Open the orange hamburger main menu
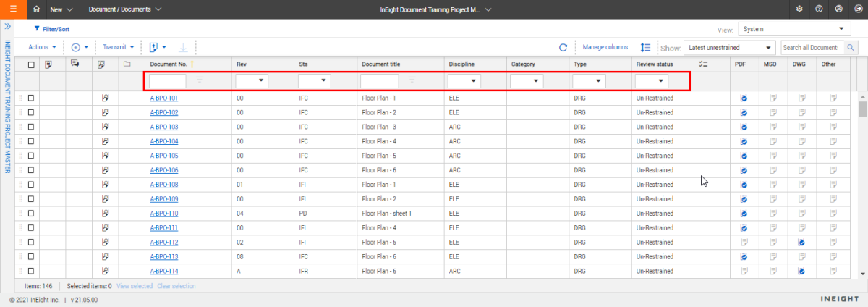The width and height of the screenshot is (868, 307). pyautogui.click(x=13, y=9)
